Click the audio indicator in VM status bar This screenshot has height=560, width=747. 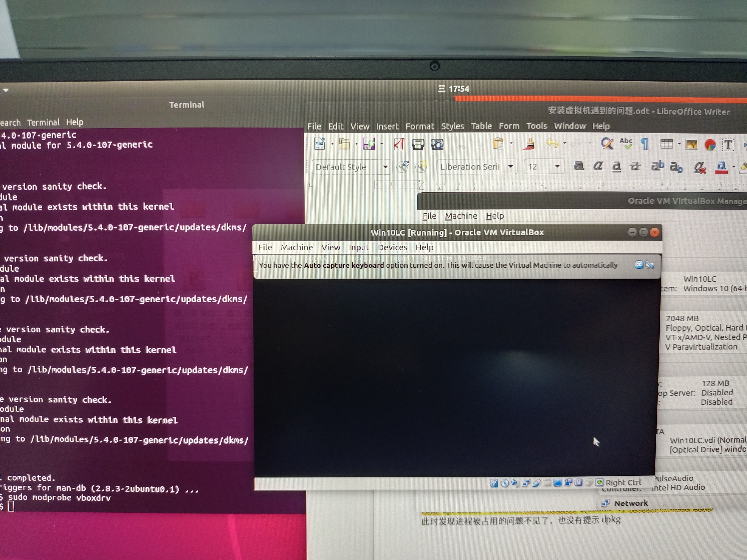pyautogui.click(x=515, y=483)
